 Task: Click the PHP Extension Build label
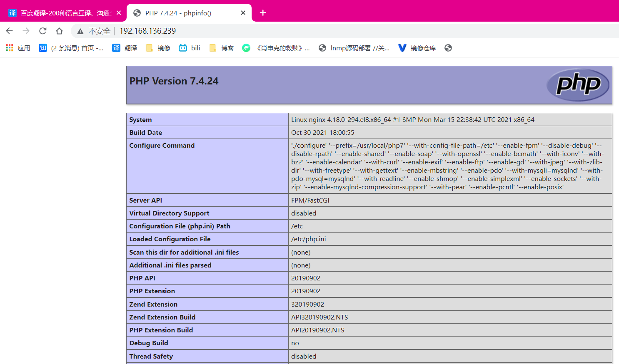[x=161, y=330]
